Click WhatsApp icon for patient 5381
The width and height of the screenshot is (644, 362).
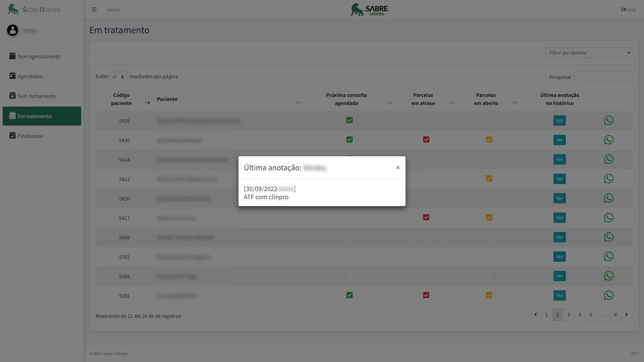point(608,295)
